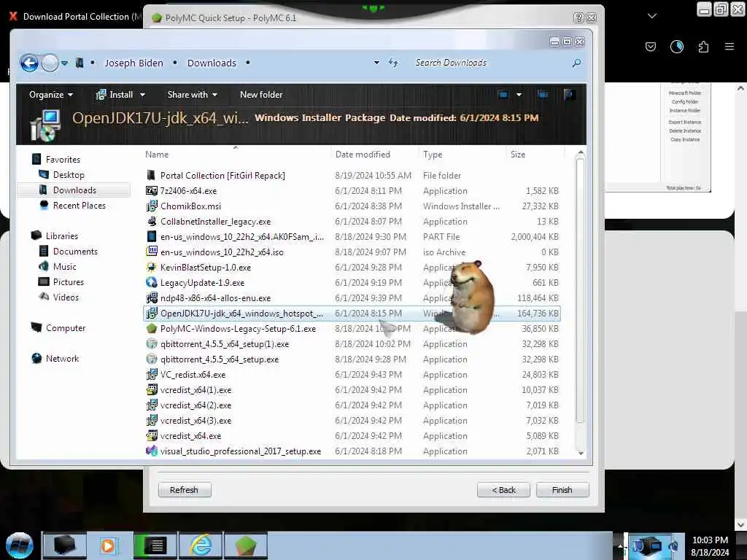Click < Back in PolyMC Quick Setup
747x560 pixels.
click(503, 490)
